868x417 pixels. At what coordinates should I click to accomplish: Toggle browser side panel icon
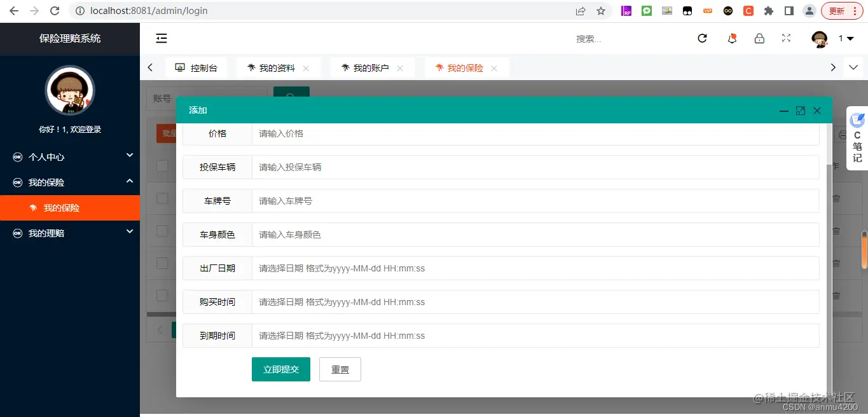789,11
